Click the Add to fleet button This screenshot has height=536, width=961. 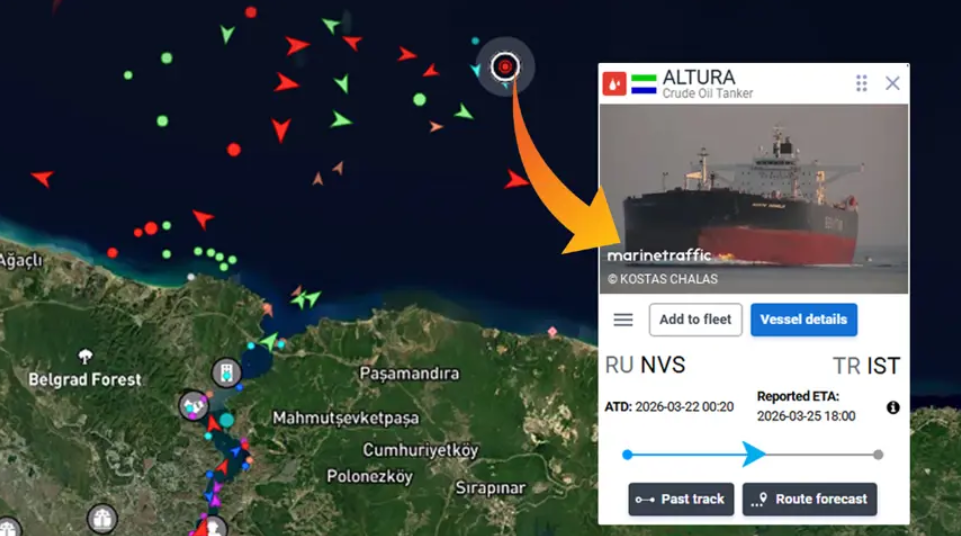pyautogui.click(x=696, y=320)
